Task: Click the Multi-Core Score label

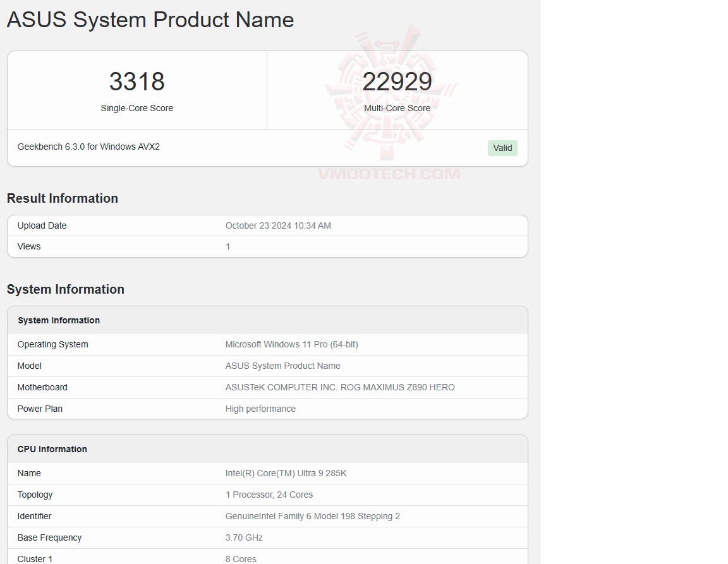Action: 397,108
